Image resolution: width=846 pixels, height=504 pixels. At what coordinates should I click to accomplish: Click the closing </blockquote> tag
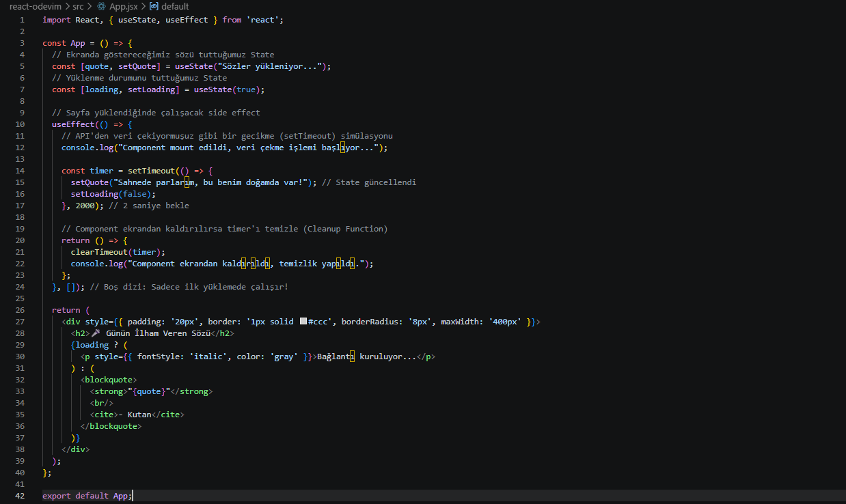pos(111,426)
